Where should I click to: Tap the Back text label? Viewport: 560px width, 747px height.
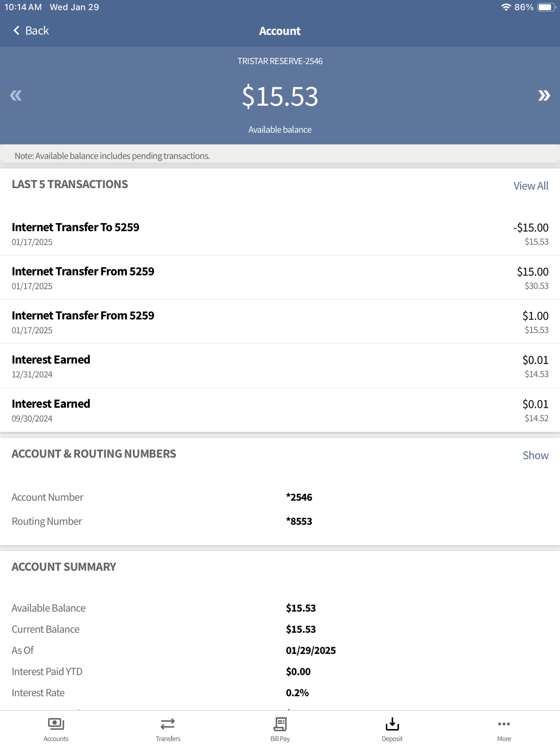37,30
